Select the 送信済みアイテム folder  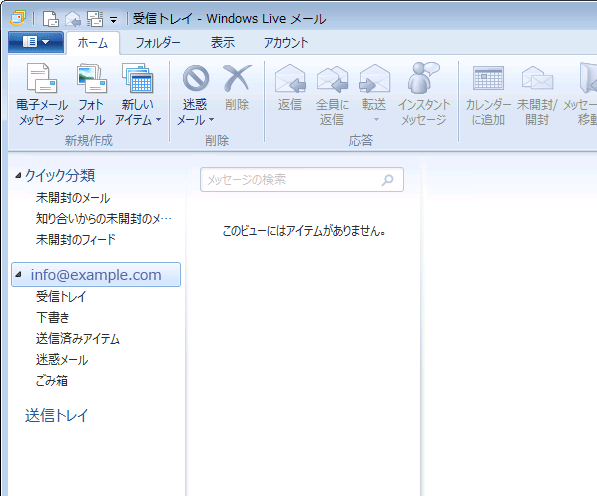point(78,339)
